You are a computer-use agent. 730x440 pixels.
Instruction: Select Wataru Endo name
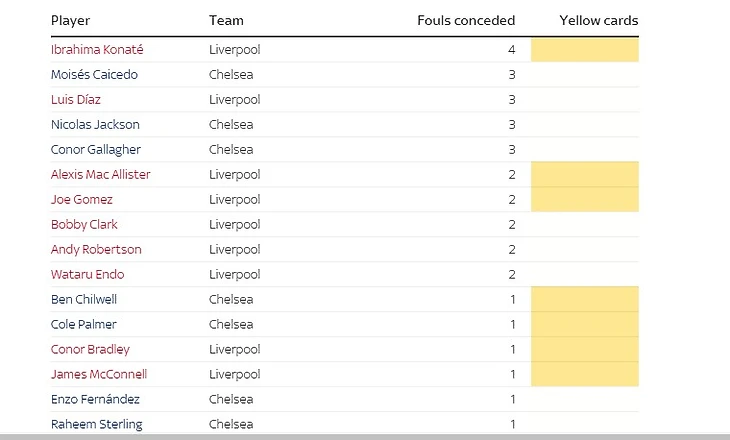[x=87, y=274]
